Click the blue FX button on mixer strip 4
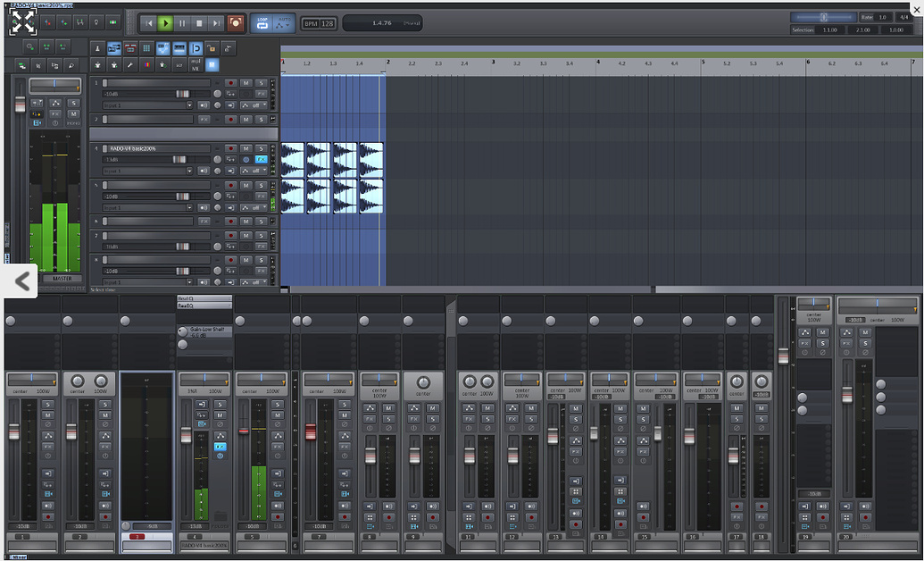Viewport: 924px width, 561px height. [220, 447]
